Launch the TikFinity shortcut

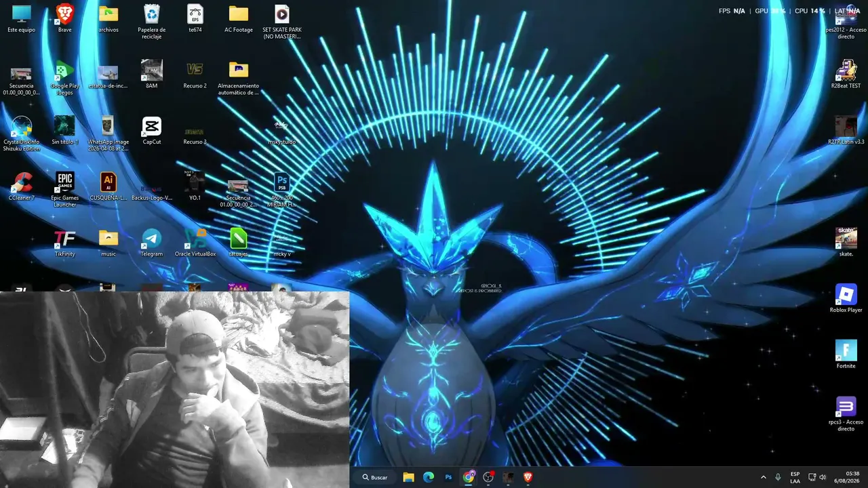[x=64, y=243]
